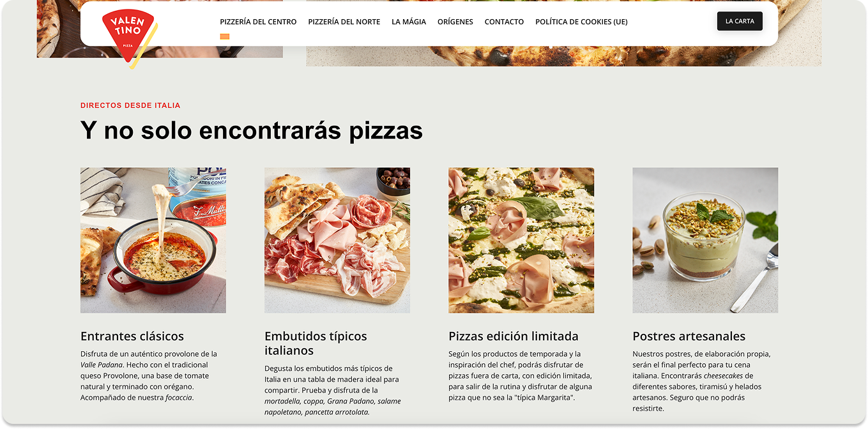
Task: Click the provolone dish thumbnail
Action: pyautogui.click(x=153, y=240)
